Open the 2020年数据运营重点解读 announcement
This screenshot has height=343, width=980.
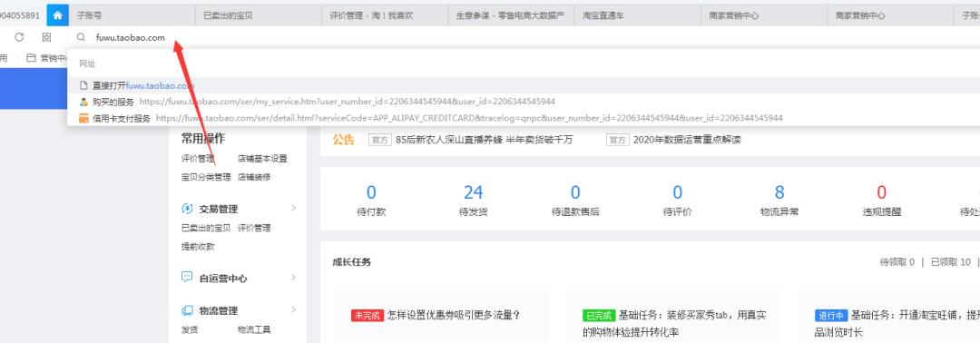(687, 140)
